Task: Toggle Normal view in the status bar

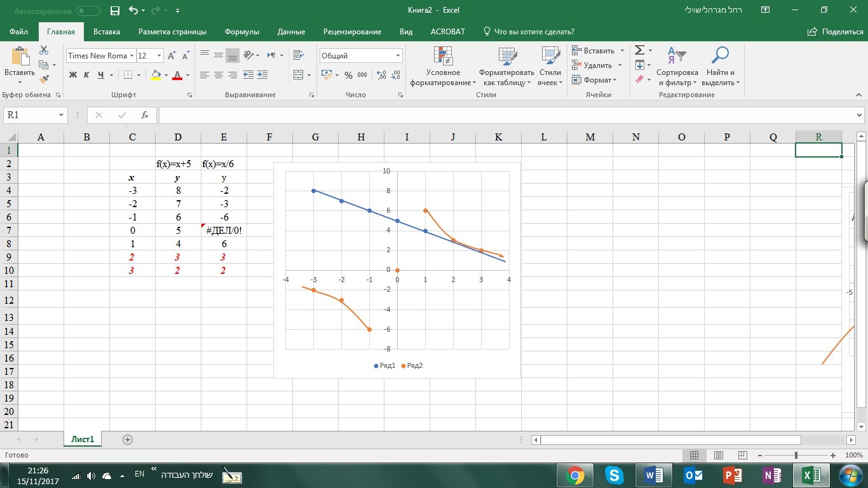Action: point(694,456)
